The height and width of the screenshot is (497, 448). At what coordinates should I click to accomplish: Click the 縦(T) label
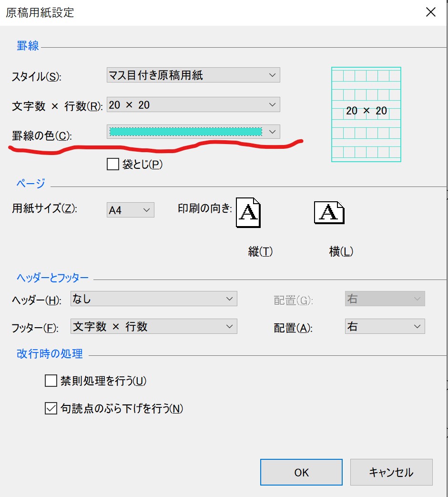coord(260,251)
